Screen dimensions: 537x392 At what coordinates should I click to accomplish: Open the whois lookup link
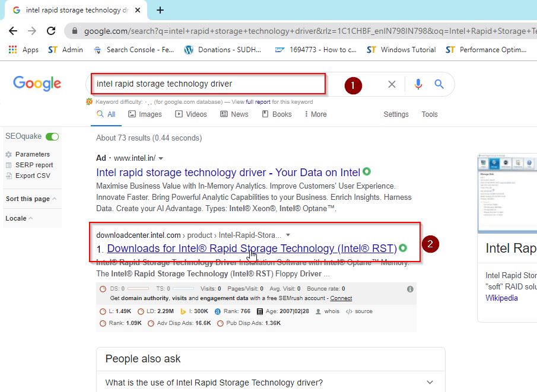(328, 311)
